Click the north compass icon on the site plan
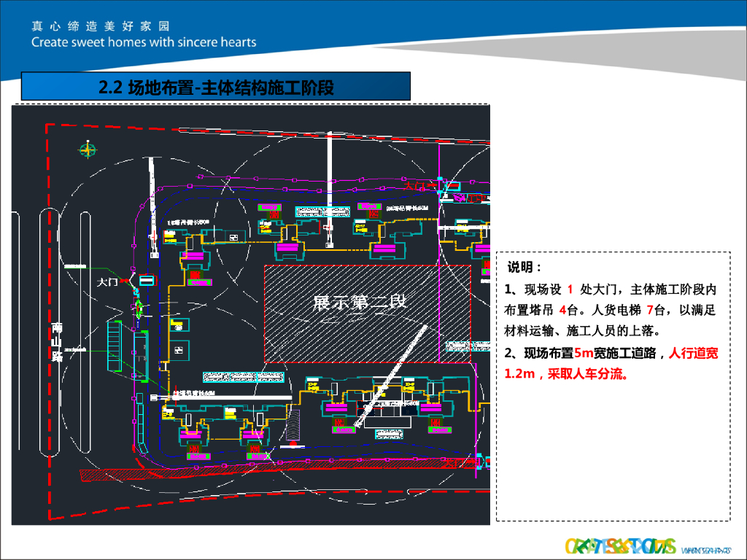Image resolution: width=747 pixels, height=560 pixels. [88, 150]
